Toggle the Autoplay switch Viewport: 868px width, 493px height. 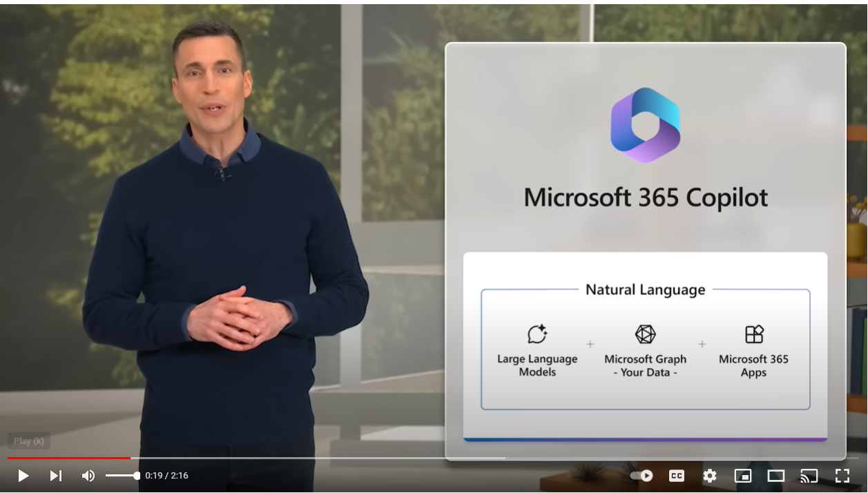tap(642, 476)
